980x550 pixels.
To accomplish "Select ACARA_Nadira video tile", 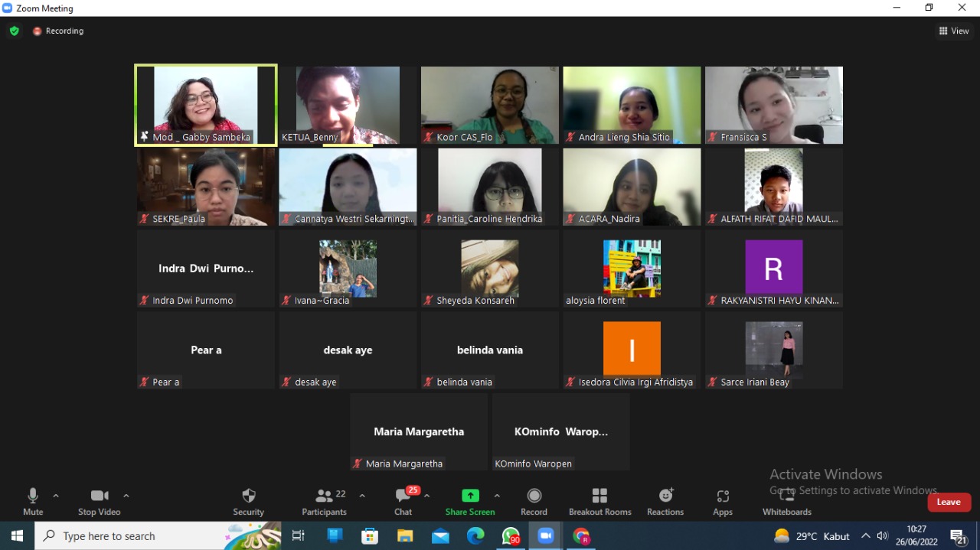I will [632, 187].
